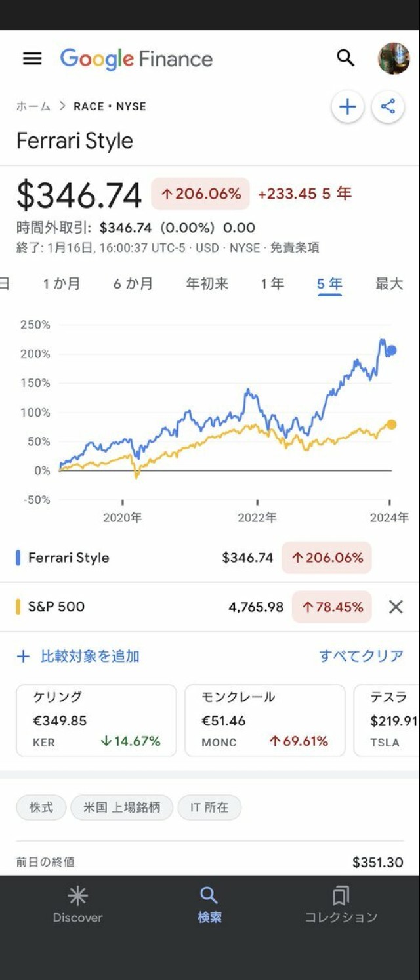Viewport: 420px width, 980px height.
Task: Switch chart to 最大 range
Action: (x=389, y=284)
